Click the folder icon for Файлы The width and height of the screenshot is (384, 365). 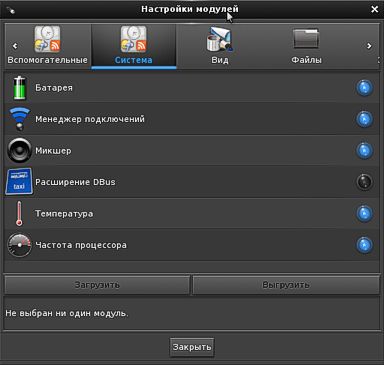[306, 38]
